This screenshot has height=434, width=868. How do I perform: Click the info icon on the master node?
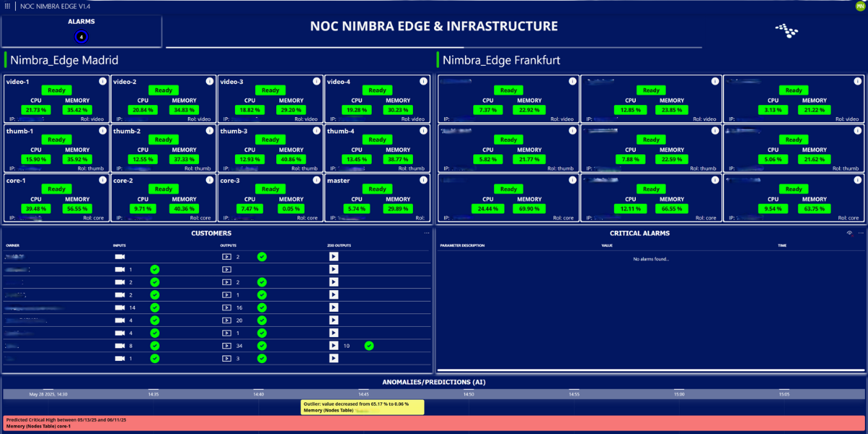pyautogui.click(x=422, y=180)
